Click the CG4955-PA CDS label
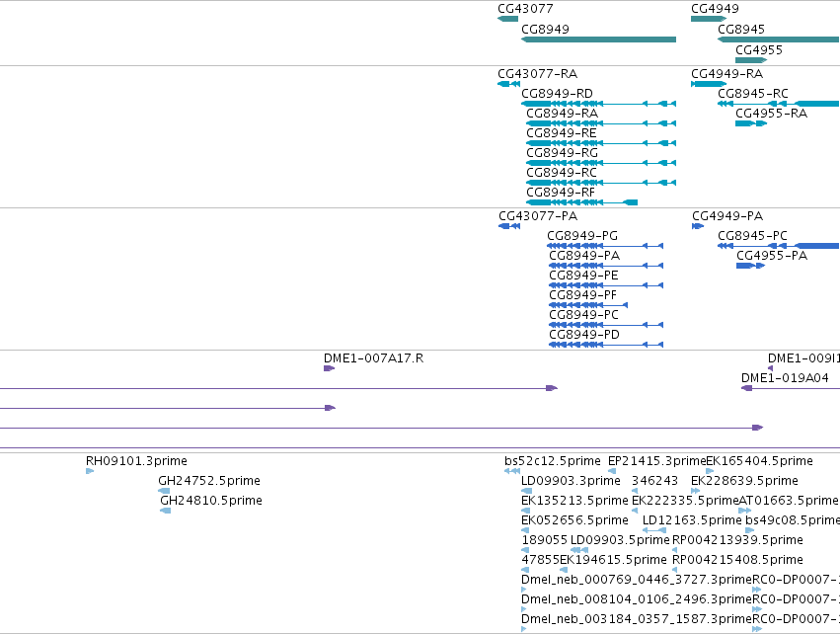The image size is (840, 634). click(x=772, y=256)
